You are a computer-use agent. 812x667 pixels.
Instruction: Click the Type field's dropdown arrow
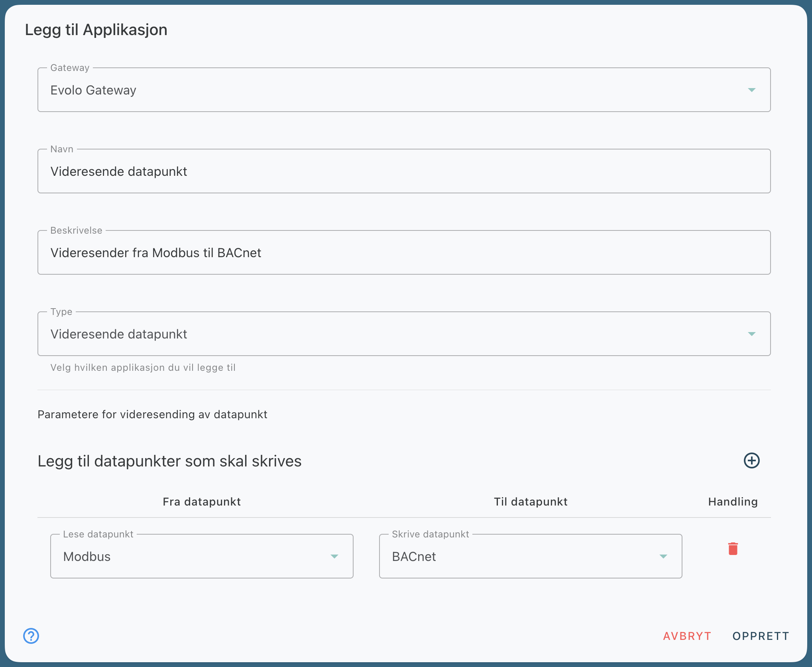pos(751,334)
